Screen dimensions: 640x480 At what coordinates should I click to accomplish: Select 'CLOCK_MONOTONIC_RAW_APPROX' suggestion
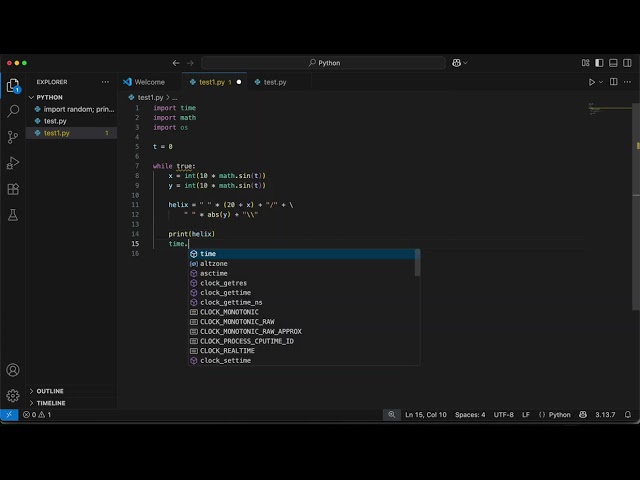point(301,331)
